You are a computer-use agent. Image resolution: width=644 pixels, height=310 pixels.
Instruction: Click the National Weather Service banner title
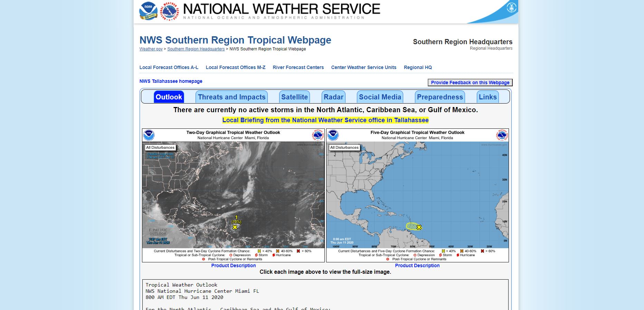(x=282, y=9)
